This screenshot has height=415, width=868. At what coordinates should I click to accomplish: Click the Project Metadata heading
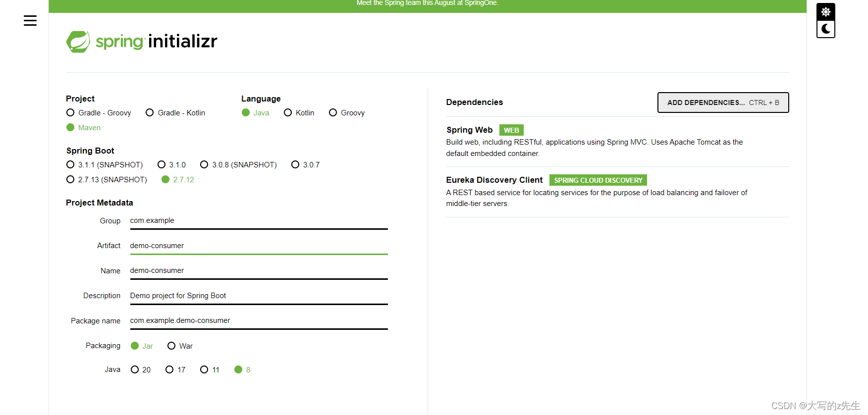99,203
